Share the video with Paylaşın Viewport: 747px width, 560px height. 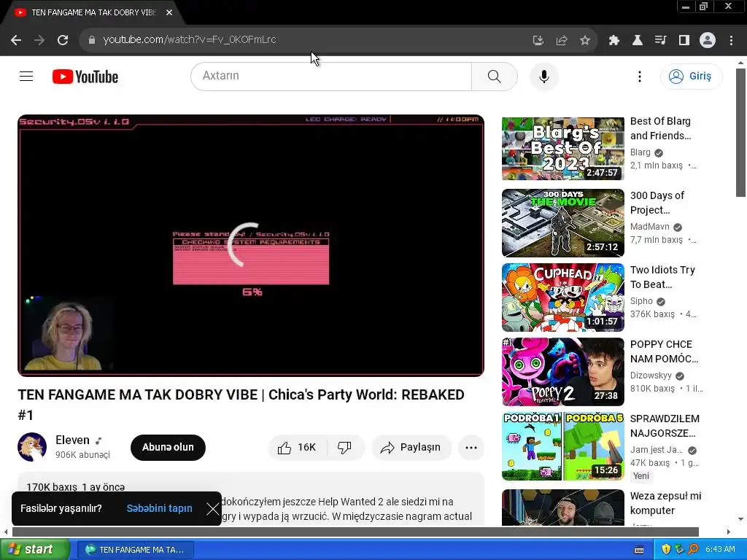click(411, 447)
